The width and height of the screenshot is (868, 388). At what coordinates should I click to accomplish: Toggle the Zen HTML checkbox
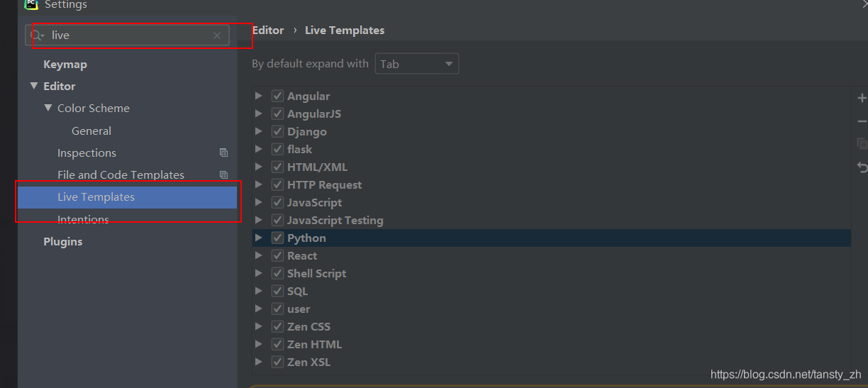pyautogui.click(x=277, y=344)
